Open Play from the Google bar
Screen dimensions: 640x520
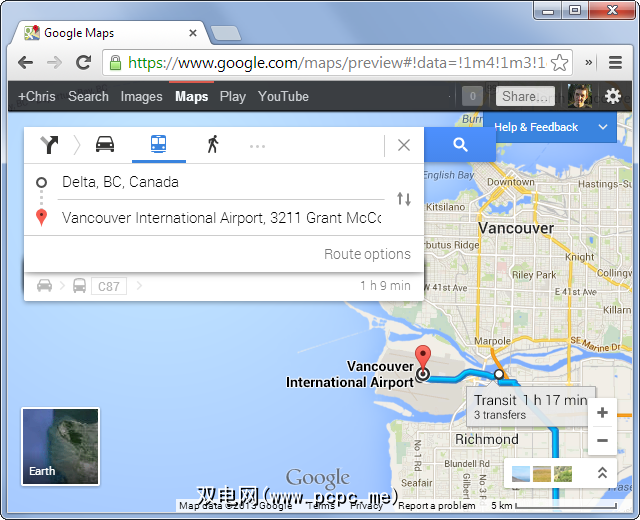pyautogui.click(x=233, y=96)
